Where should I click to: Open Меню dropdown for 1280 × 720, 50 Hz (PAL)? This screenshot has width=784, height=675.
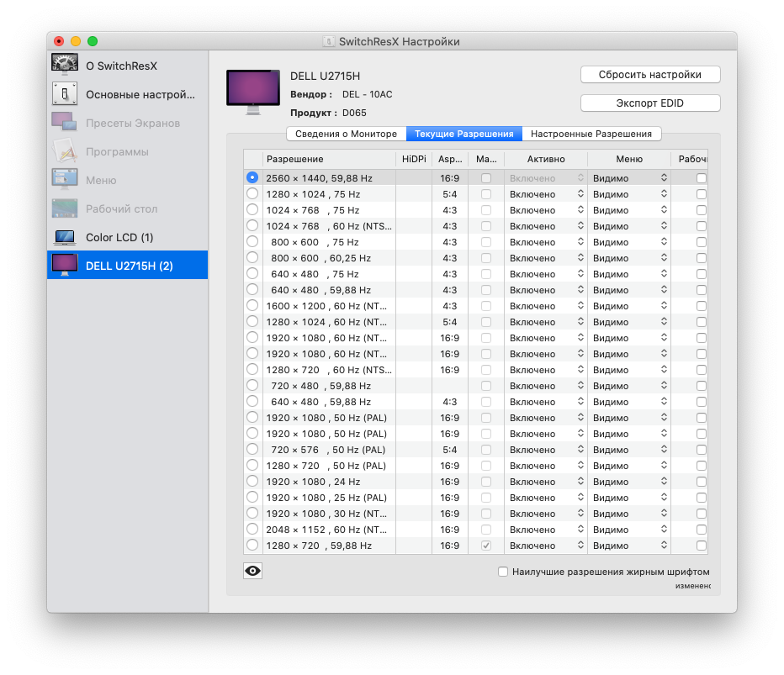(x=629, y=466)
